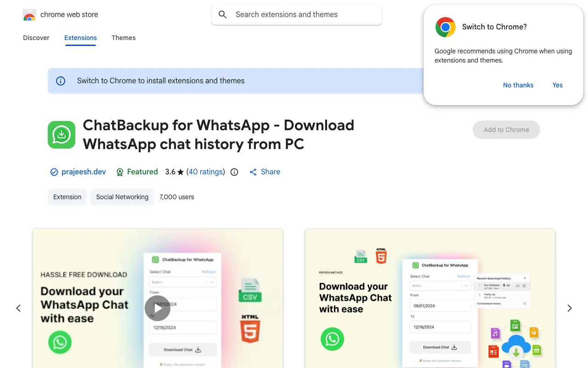Click Yes to switch to Chrome
The image size is (588, 368).
558,85
